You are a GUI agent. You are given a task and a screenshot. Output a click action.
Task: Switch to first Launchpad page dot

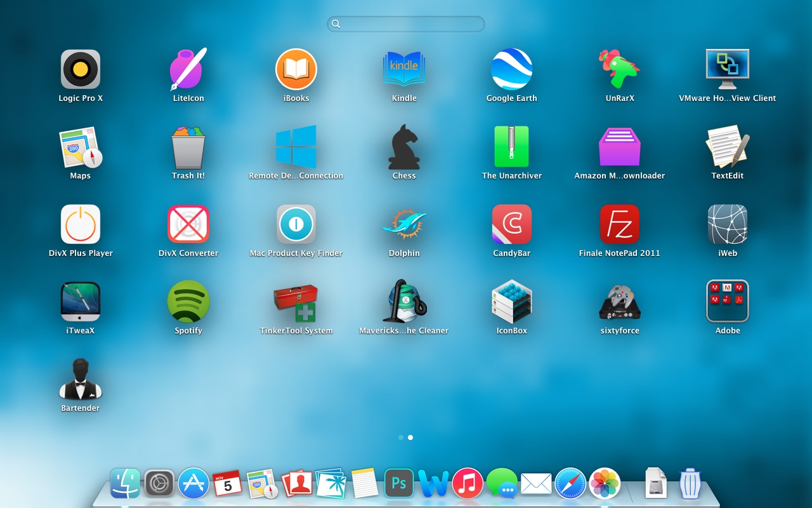[x=401, y=438]
